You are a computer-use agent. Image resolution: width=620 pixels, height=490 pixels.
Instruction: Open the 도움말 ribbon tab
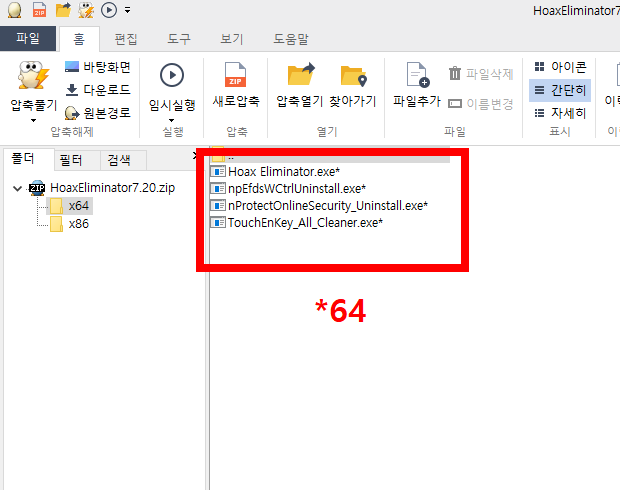pos(291,39)
